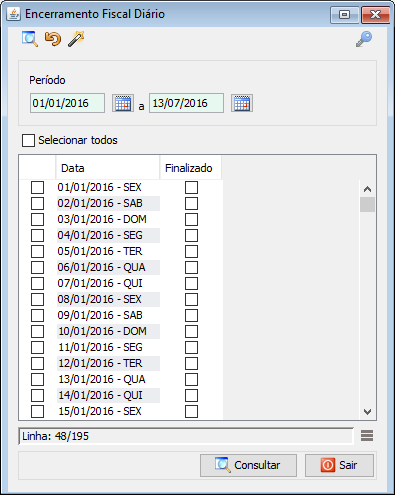Click the magic wand toolbar icon
Screen dimensions: 395x495
[x=76, y=39]
